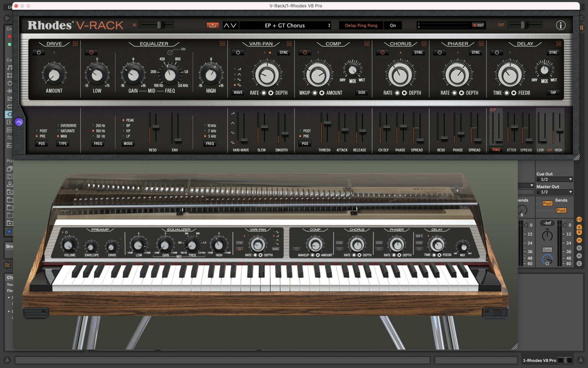Viewport: 588px width, 368px height.
Task: Collapse the DRIVE section expander arrow
Action: pyautogui.click(x=75, y=44)
